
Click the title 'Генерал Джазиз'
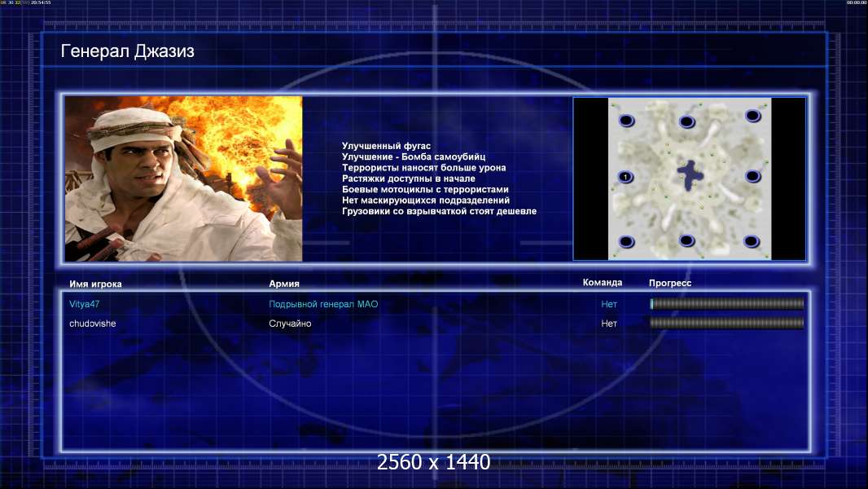point(127,51)
